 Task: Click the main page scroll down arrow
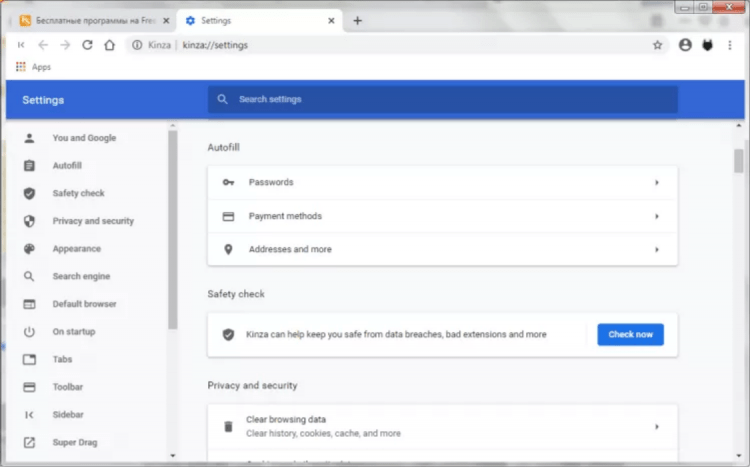pos(739,456)
